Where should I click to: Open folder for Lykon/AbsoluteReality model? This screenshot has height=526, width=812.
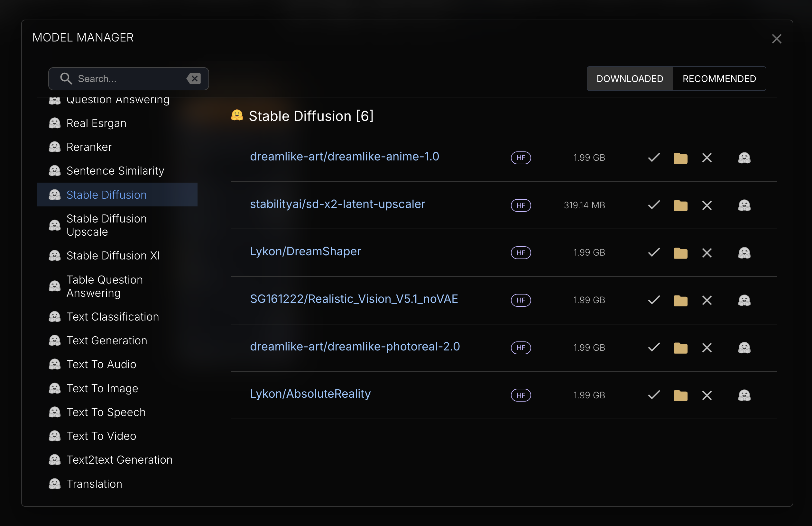680,395
